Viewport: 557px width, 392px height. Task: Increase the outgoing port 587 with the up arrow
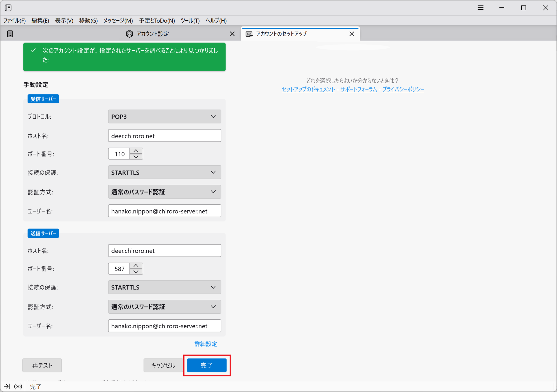click(136, 265)
